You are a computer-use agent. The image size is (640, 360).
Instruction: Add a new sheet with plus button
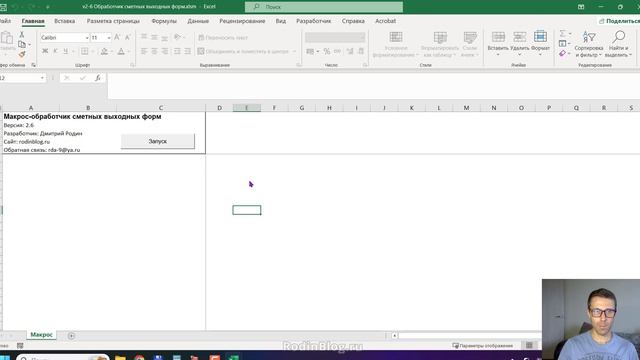pos(71,336)
